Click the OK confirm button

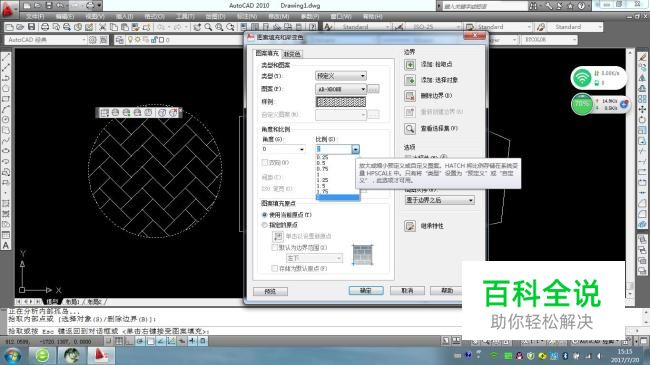tap(366, 291)
